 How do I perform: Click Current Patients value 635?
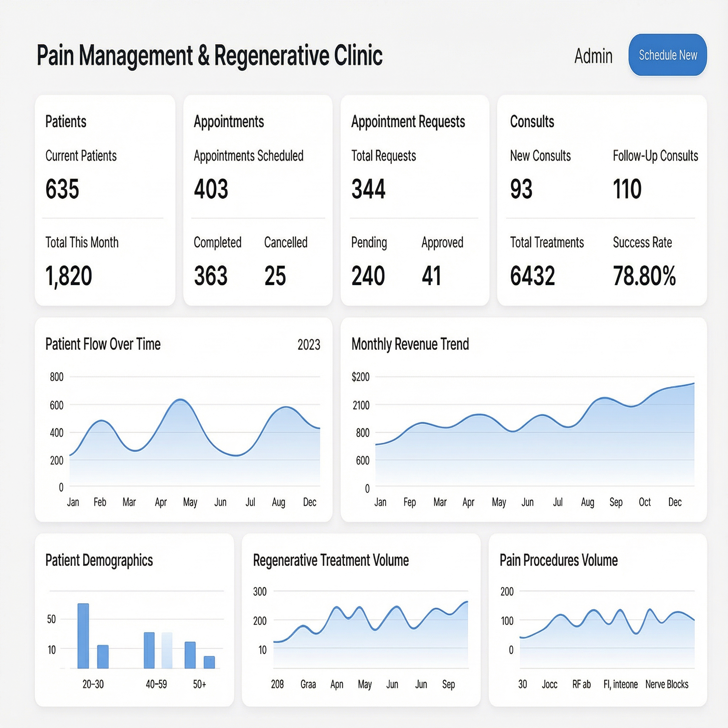pyautogui.click(x=62, y=189)
